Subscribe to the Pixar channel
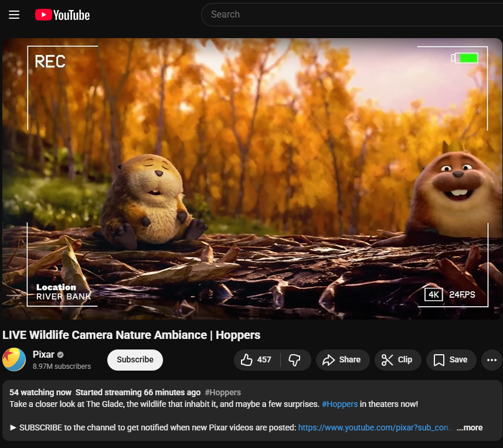The image size is (503, 448). click(x=135, y=359)
